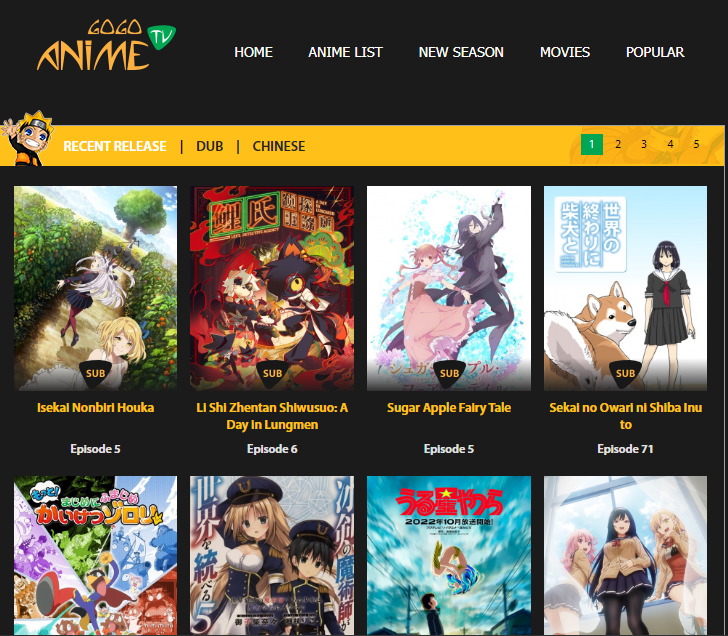
Task: Open the Kaiketsu Zorori poster thumbnail
Action: [x=95, y=555]
